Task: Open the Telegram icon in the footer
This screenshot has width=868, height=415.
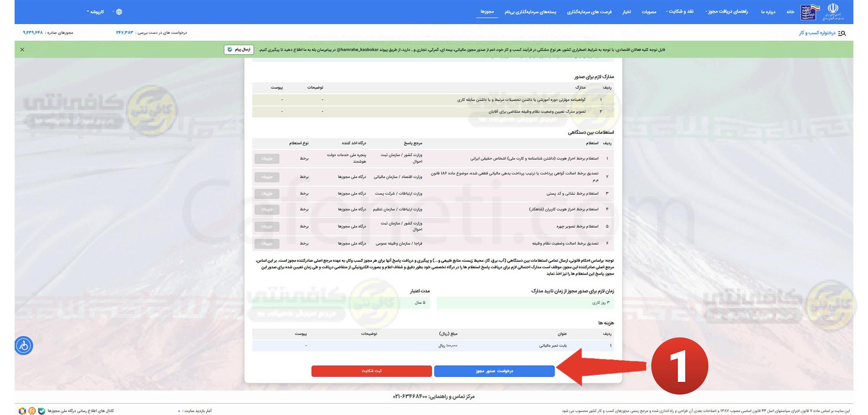Action: (31, 410)
